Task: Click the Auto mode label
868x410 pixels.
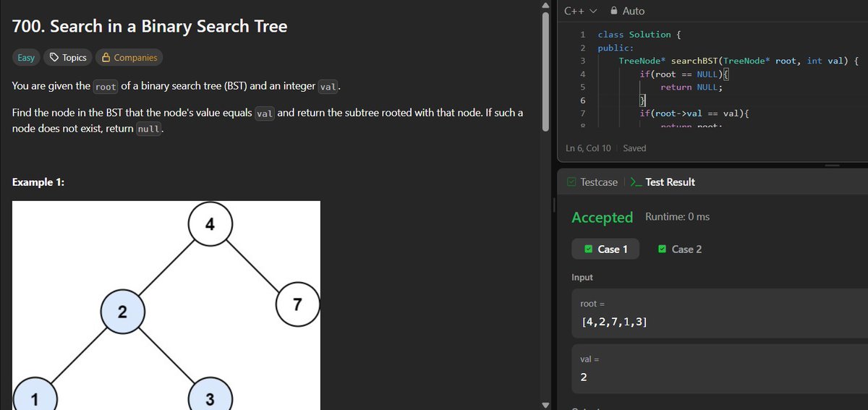Action: pos(633,11)
